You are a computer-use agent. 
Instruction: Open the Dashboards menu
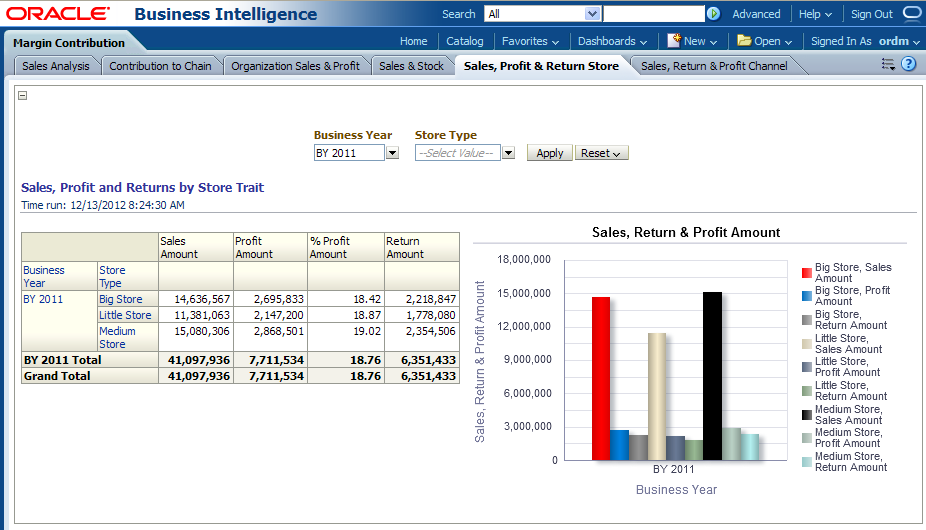(612, 41)
